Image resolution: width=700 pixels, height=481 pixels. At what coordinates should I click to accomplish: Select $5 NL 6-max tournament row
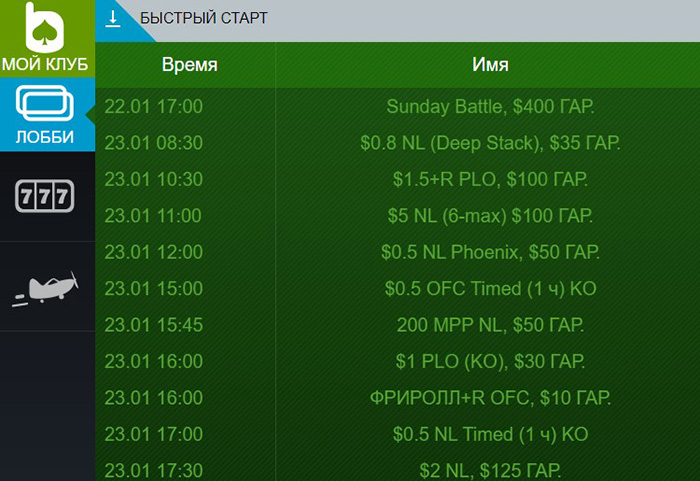click(x=490, y=216)
